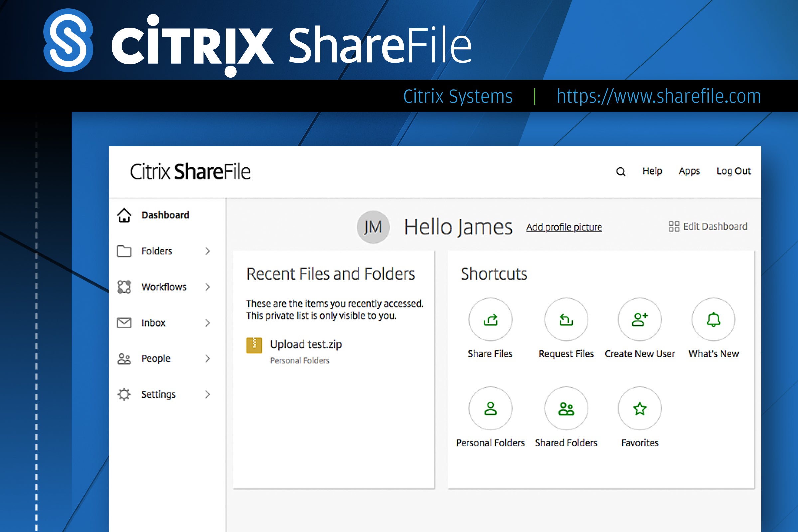
Task: Click Edit Dashboard button
Action: [x=707, y=227]
